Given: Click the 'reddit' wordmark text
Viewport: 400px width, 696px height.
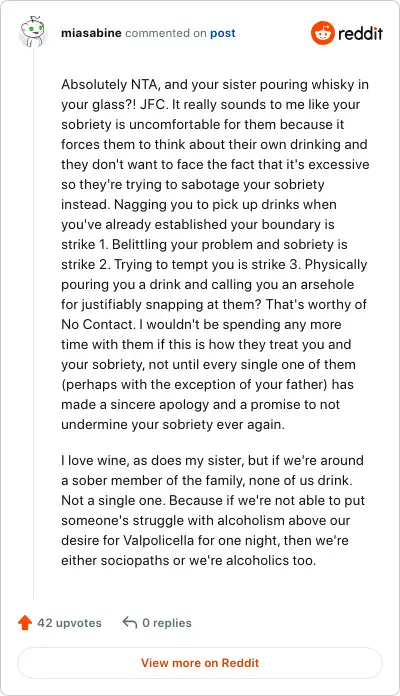Looking at the screenshot, I should (x=360, y=33).
